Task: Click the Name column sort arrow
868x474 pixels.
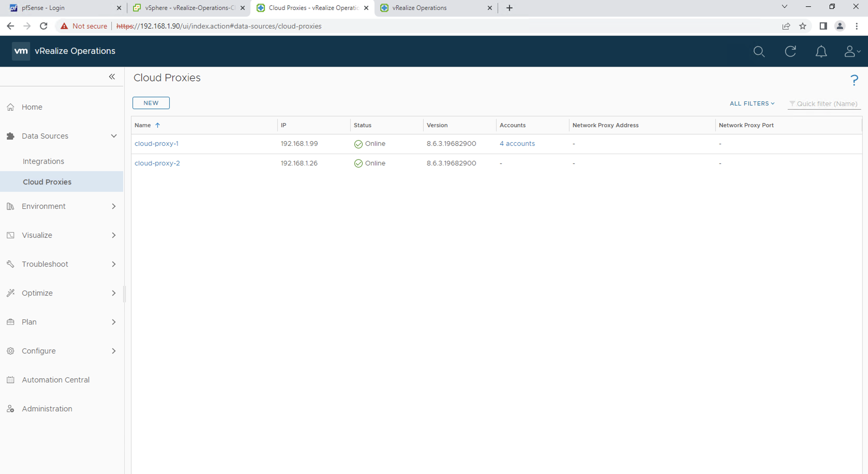Action: [157, 125]
